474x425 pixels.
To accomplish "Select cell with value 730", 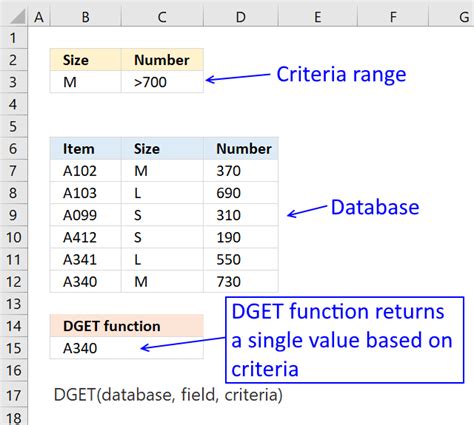I will click(x=241, y=282).
